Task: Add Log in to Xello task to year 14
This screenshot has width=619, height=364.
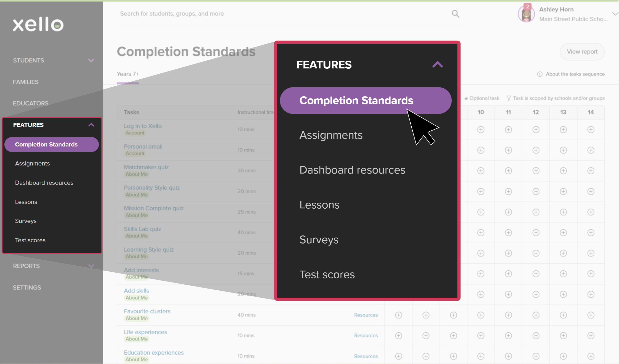Action: point(591,130)
